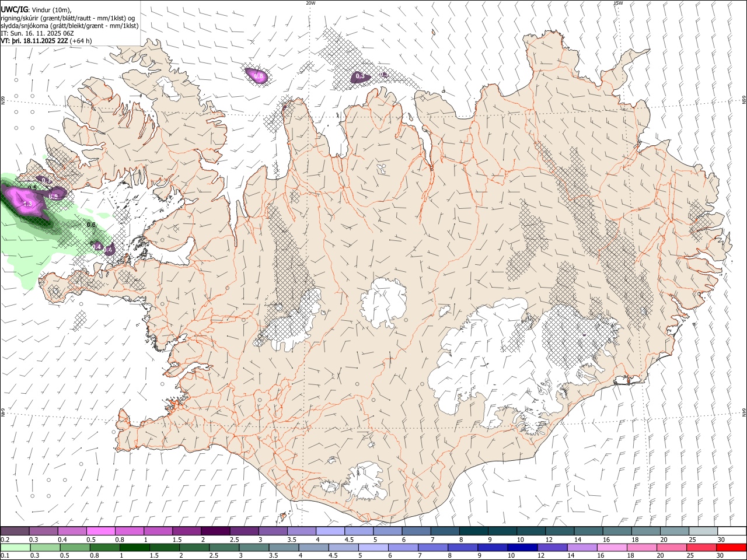This screenshot has width=747, height=560.
Task: Select the bright red 30 swatch, lower legend row
Action: [x=731, y=548]
